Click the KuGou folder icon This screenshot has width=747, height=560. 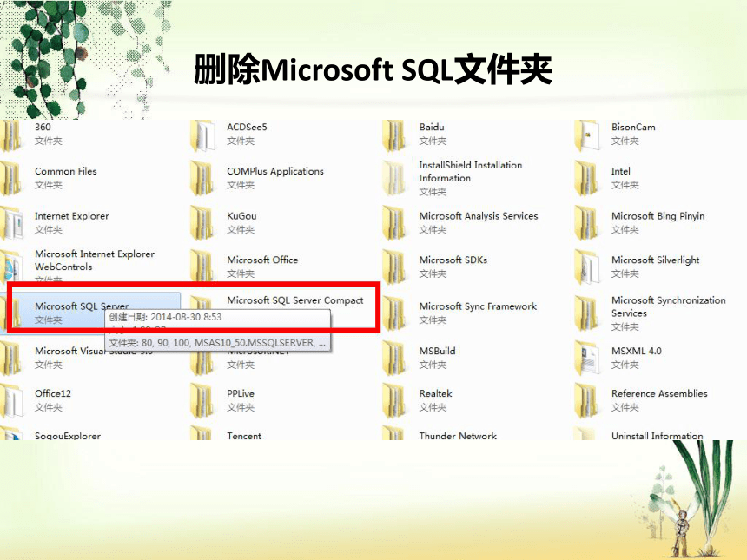(202, 223)
